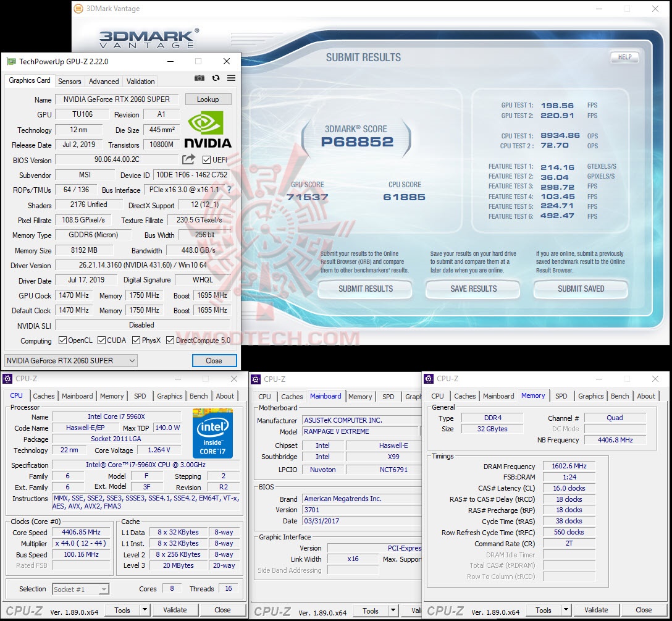The image size is (672, 621).
Task: Open the Validation tab in GPU-Z
Action: pos(141,81)
